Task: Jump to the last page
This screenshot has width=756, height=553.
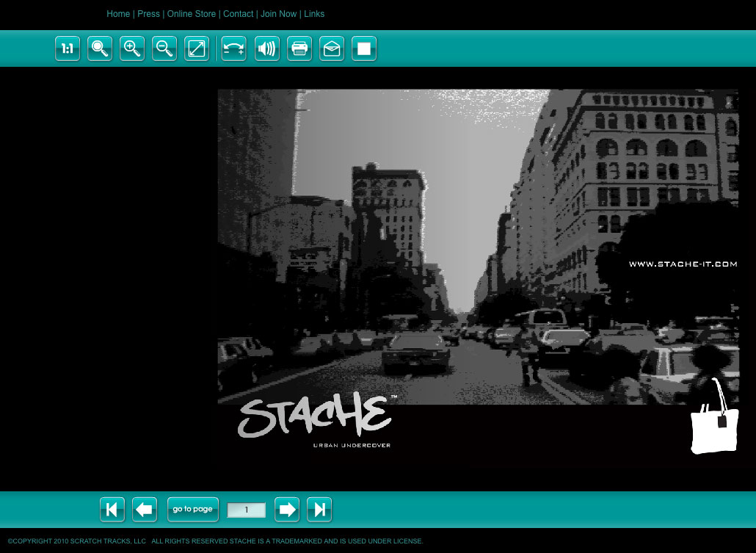Action: (319, 510)
